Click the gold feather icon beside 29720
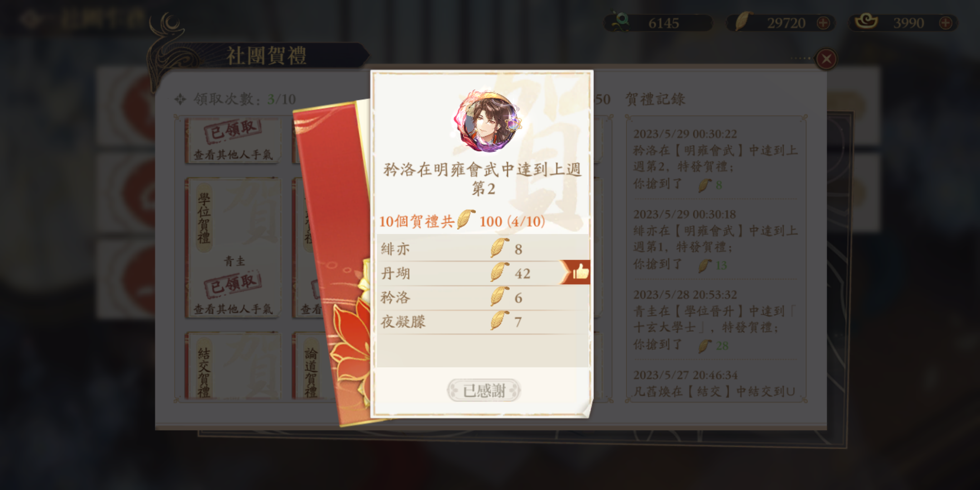Viewport: 980px width, 490px height. pyautogui.click(x=743, y=21)
